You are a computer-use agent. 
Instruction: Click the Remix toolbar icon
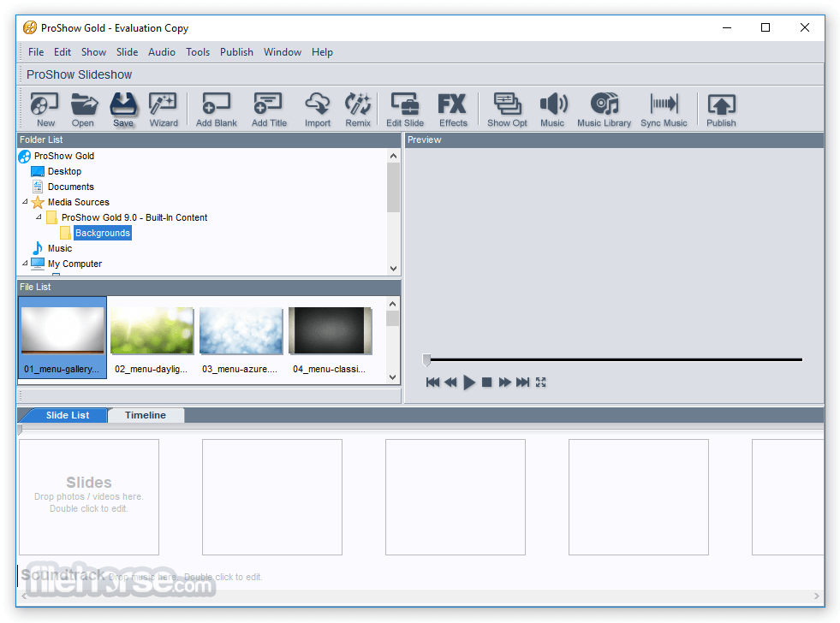[358, 110]
